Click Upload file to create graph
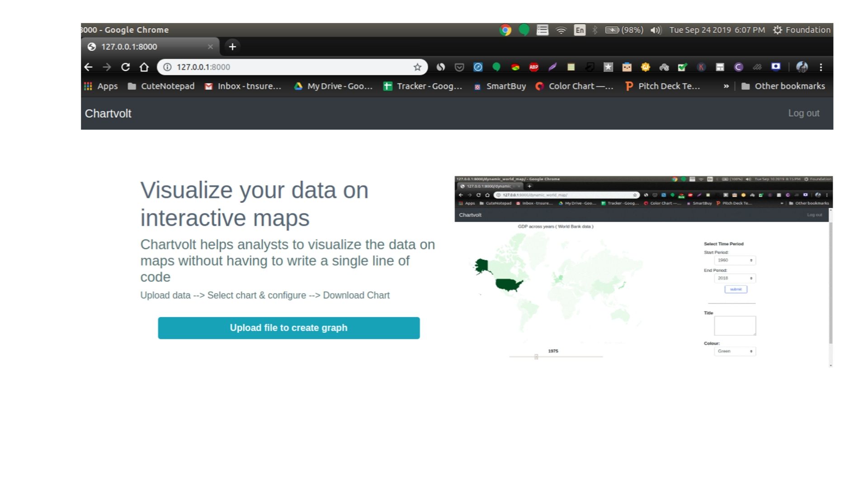The width and height of the screenshot is (868, 488). (288, 328)
